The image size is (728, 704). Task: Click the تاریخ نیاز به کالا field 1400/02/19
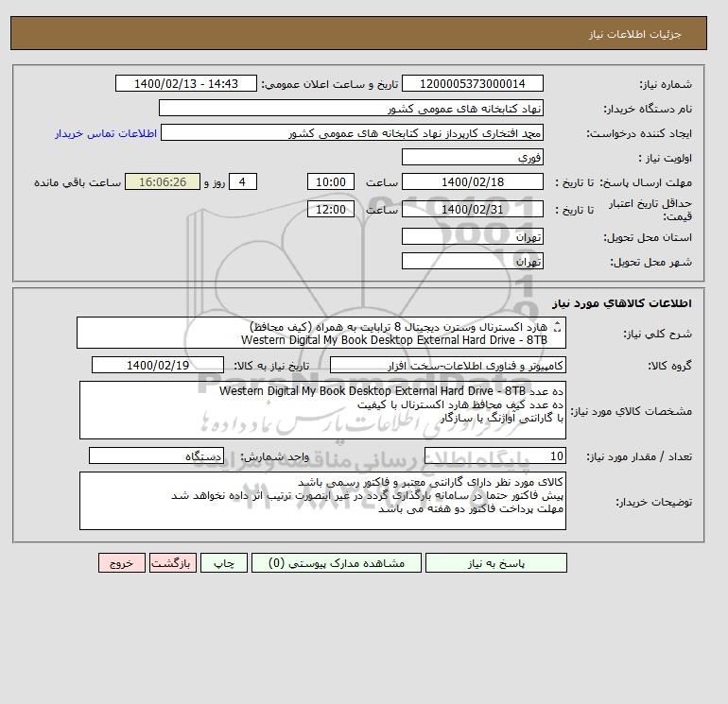coord(158,365)
